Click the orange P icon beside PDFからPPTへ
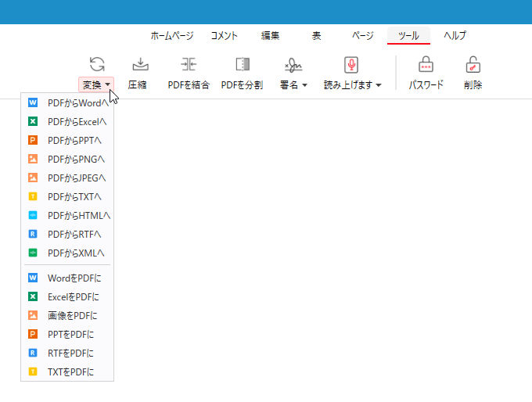Image resolution: width=532 pixels, height=402 pixels. (33, 140)
